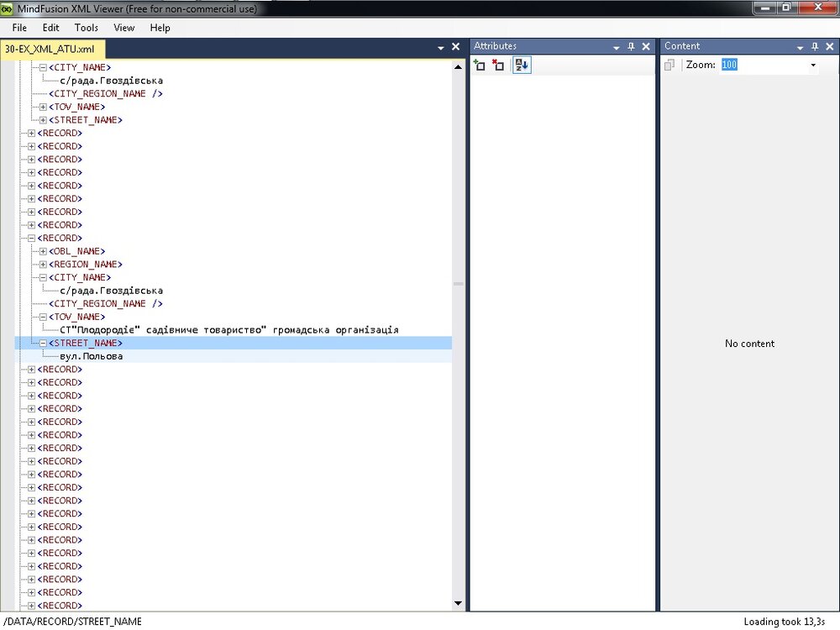Screen dimensions: 840x630
Task: Close the 30-EX_XML_ATU.xml document tab
Action: click(456, 48)
